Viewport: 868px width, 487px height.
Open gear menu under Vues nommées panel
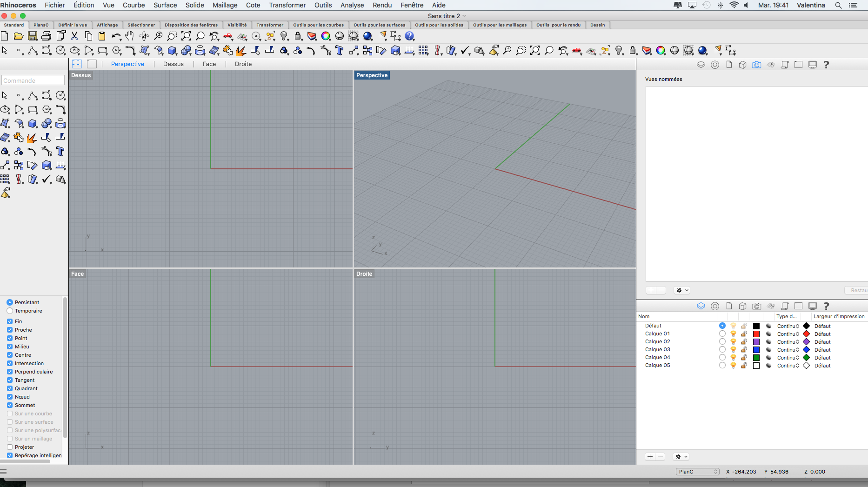[682, 290]
